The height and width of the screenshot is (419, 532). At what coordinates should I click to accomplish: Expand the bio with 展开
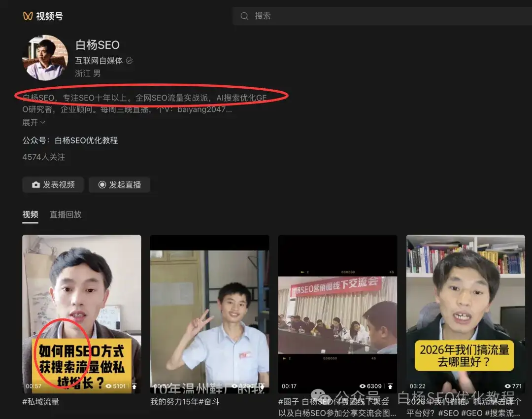(x=33, y=122)
